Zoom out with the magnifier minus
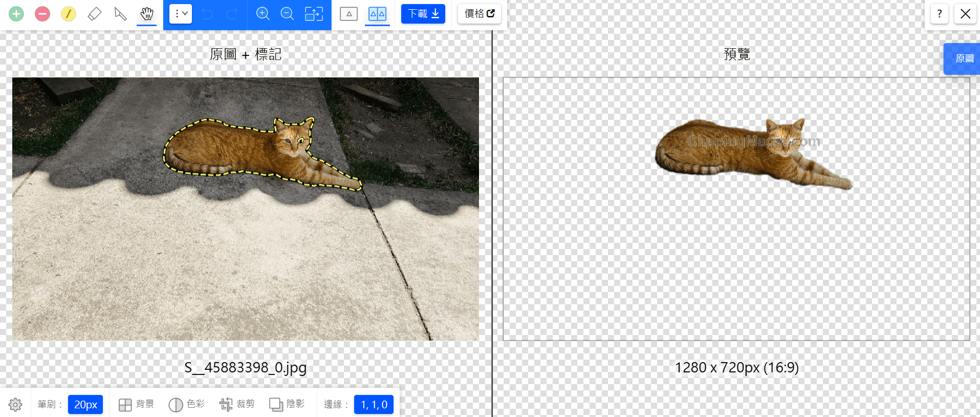This screenshot has height=417, width=980. click(288, 14)
